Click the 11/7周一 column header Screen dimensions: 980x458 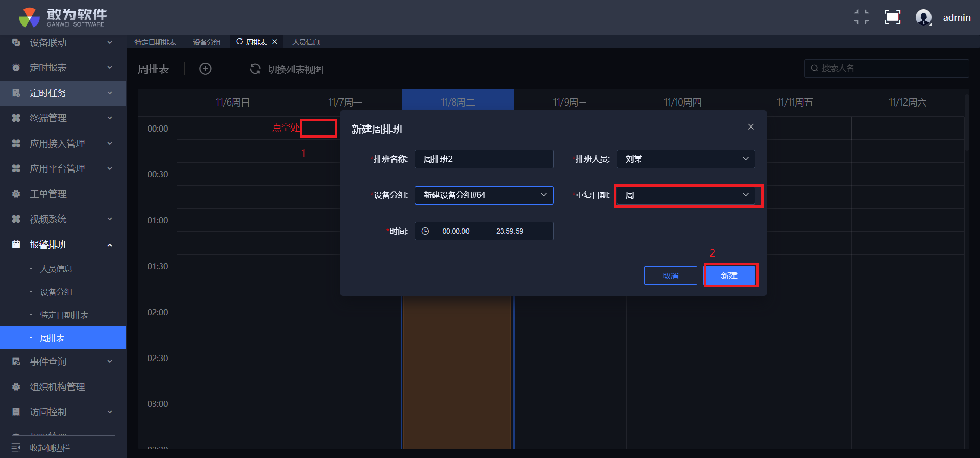(x=345, y=103)
